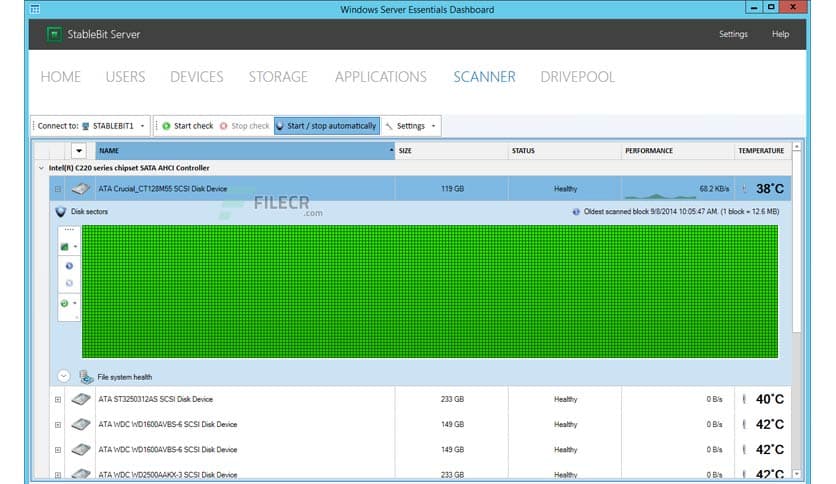The width and height of the screenshot is (836, 484).
Task: Click the greyed stop sector scan icon
Action: pos(69,284)
